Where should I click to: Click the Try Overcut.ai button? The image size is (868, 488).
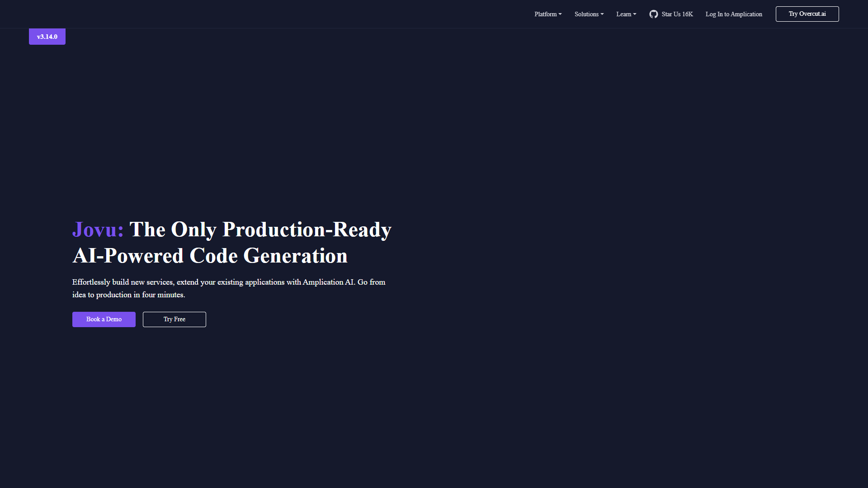click(x=807, y=14)
